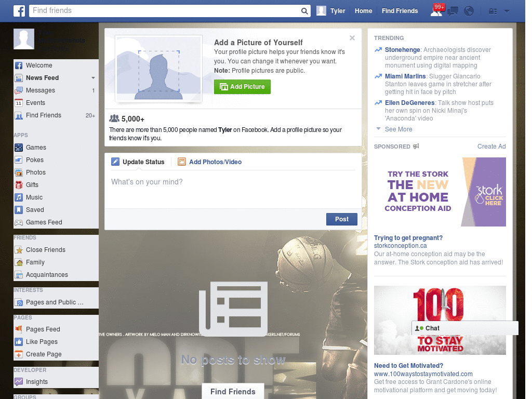Click the Games app icon

(19, 148)
